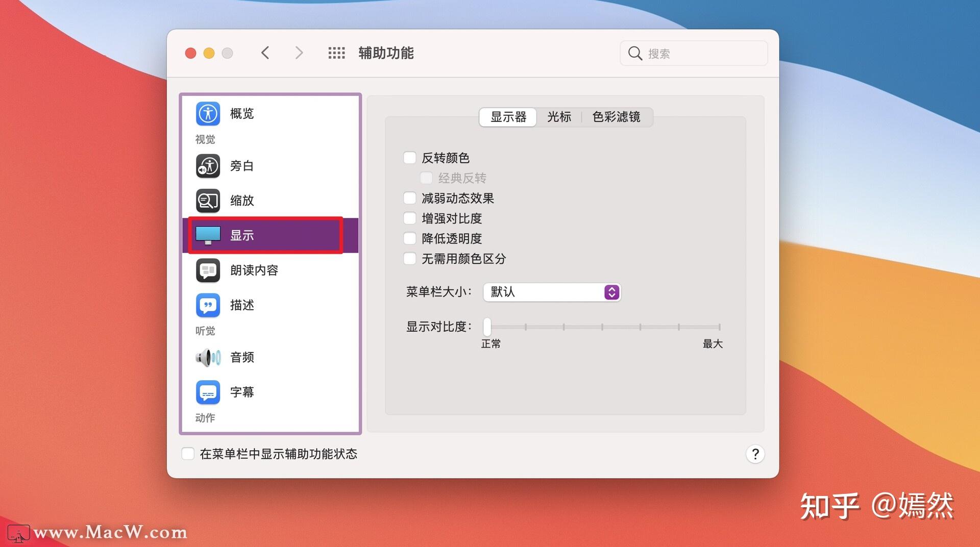Select the 旁白 VoiceOver icon
This screenshot has width=980, height=547.
point(208,166)
